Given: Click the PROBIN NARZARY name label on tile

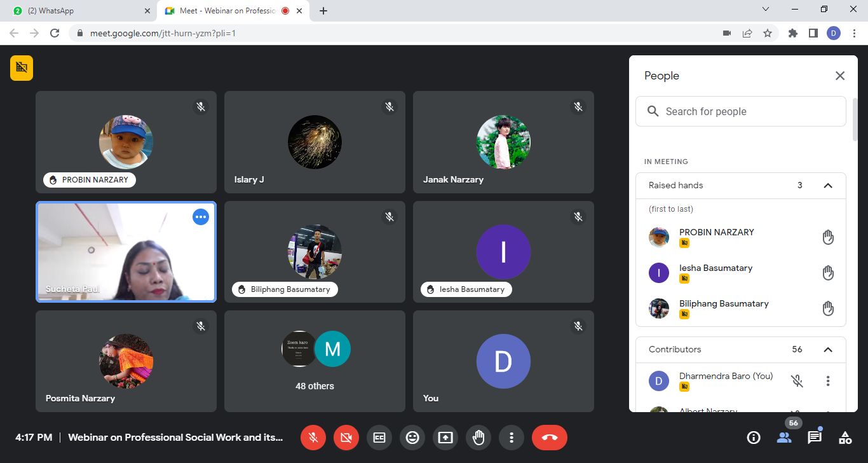Looking at the screenshot, I should 89,180.
